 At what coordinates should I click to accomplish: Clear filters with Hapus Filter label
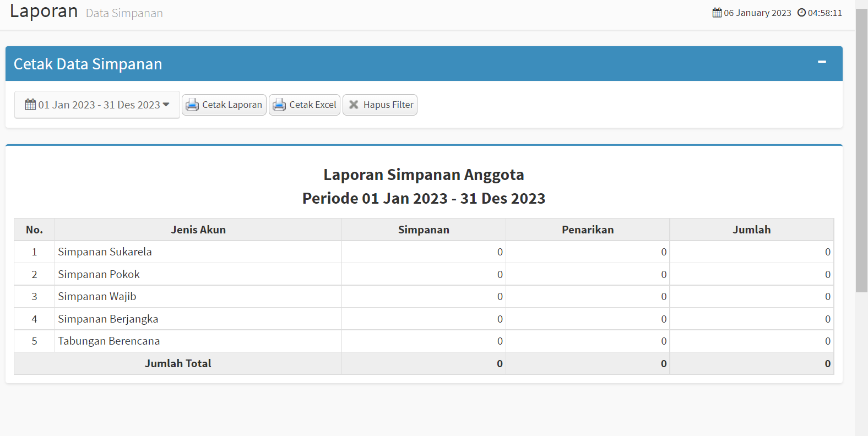tap(388, 105)
